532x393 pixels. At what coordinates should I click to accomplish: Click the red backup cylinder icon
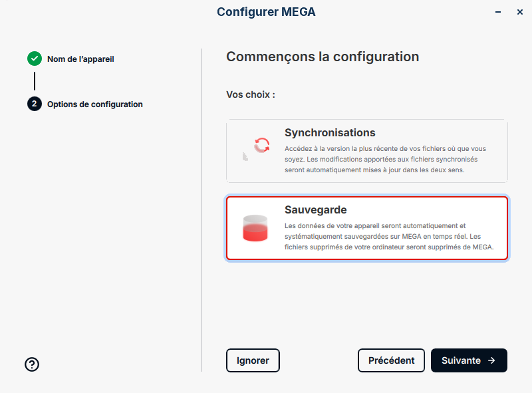pos(255,227)
